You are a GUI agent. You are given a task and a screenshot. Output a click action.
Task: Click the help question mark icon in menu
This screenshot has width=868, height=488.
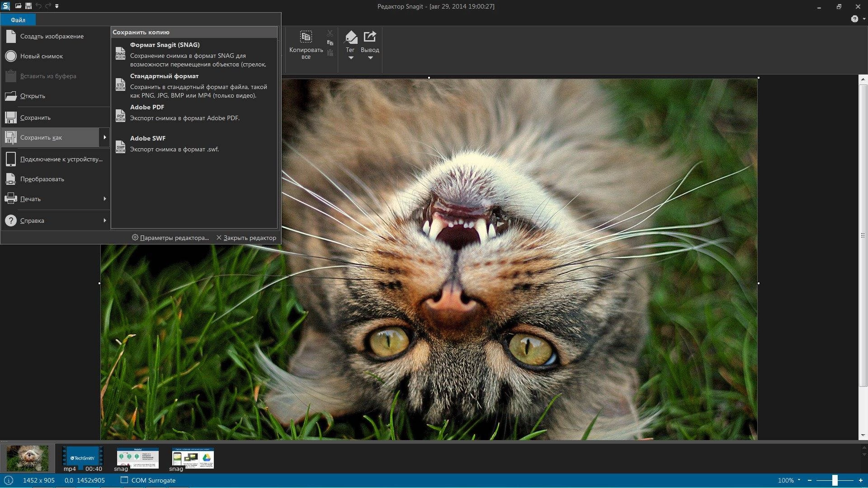pos(11,221)
